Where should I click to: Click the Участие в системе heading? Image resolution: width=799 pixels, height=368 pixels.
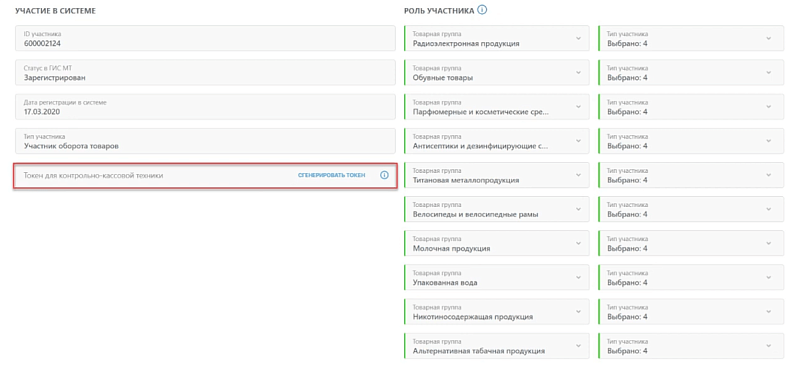tap(56, 10)
